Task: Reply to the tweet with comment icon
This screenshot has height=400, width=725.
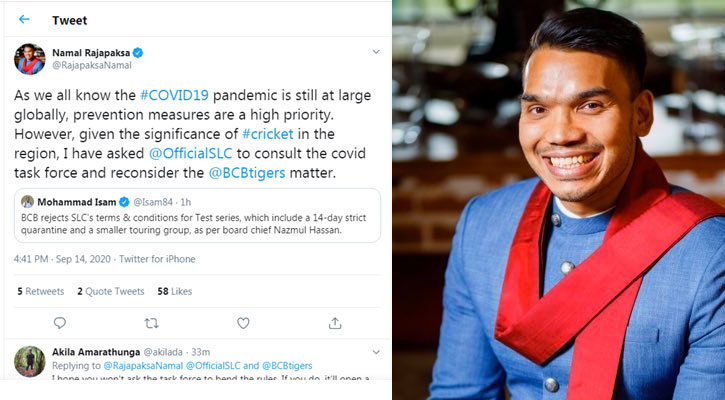Action: (59, 323)
